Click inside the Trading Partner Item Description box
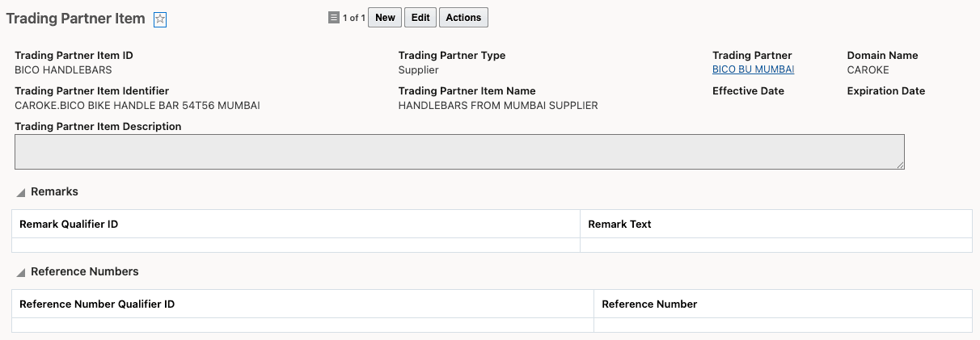 coord(458,152)
